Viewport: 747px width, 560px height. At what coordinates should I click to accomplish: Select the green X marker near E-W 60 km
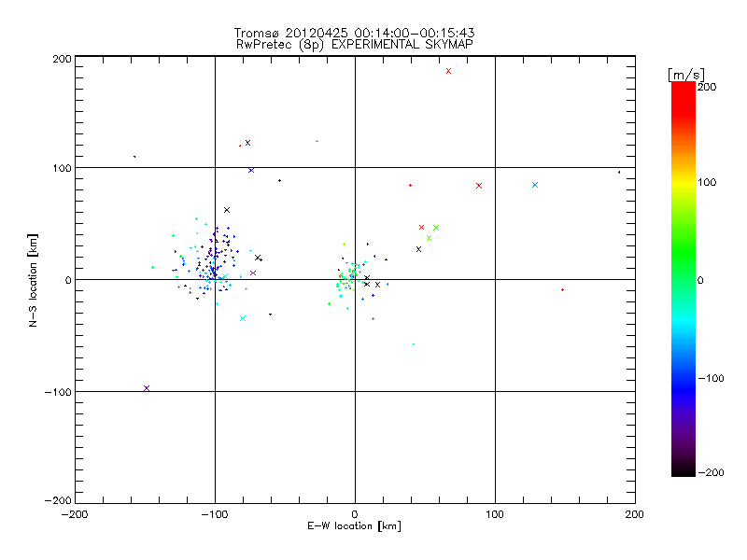click(436, 228)
